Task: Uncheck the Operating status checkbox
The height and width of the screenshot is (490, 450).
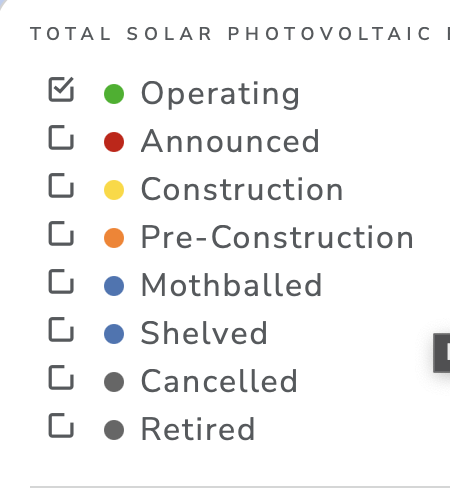Action: [61, 89]
